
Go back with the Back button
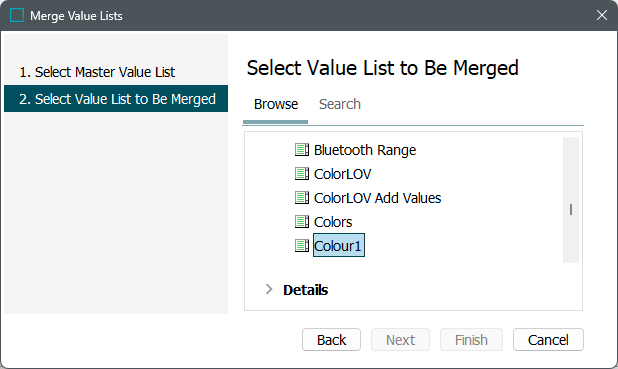click(331, 339)
